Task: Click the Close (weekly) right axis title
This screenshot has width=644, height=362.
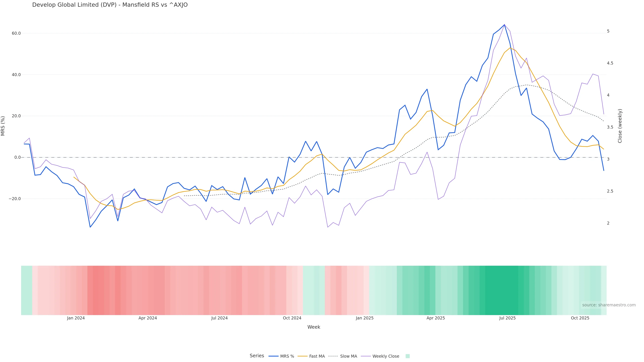Action: coord(620,126)
